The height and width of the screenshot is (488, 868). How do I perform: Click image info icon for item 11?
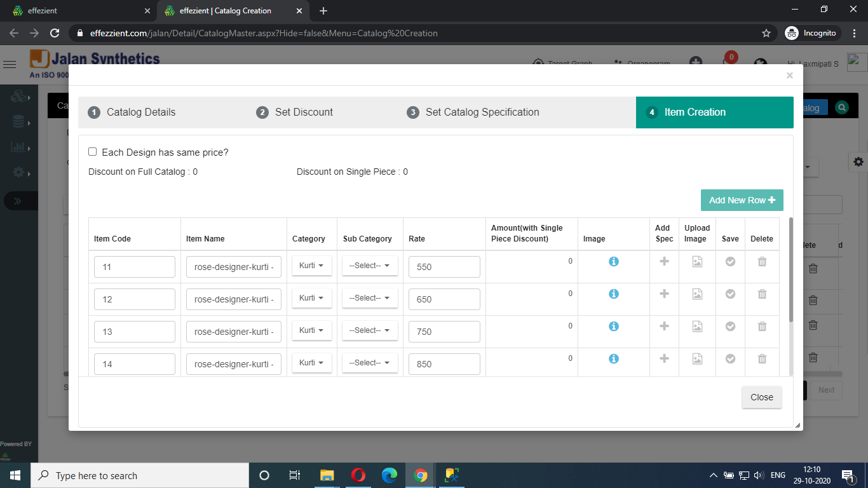click(x=613, y=262)
